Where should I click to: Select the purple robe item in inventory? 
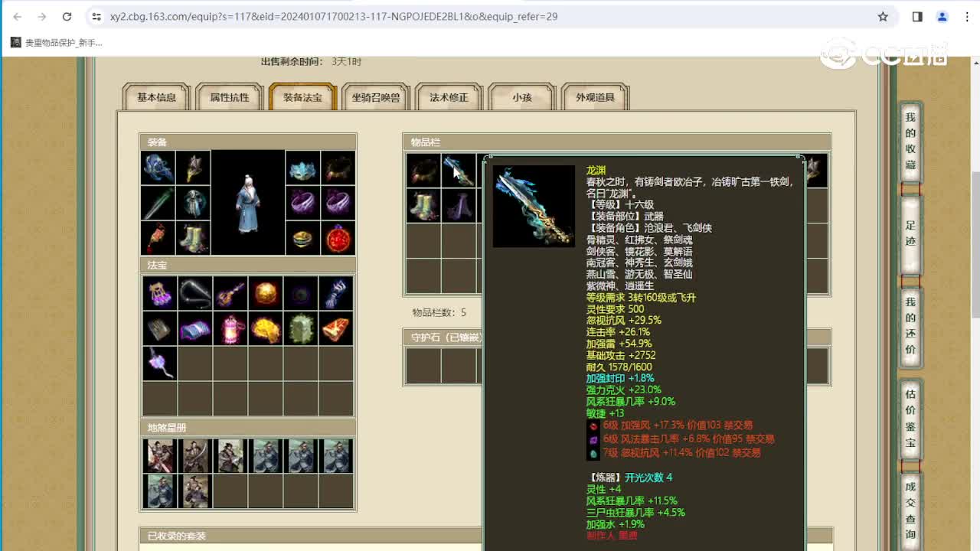coord(459,206)
